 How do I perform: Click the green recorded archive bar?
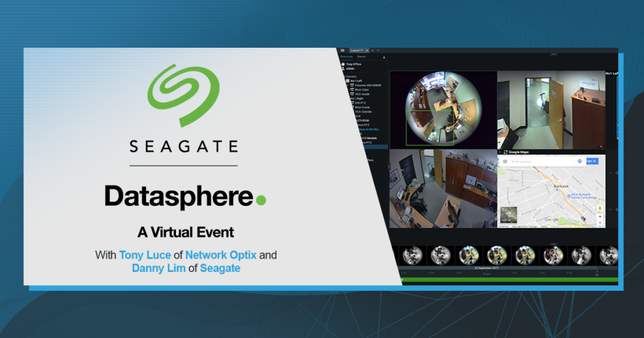(x=509, y=280)
